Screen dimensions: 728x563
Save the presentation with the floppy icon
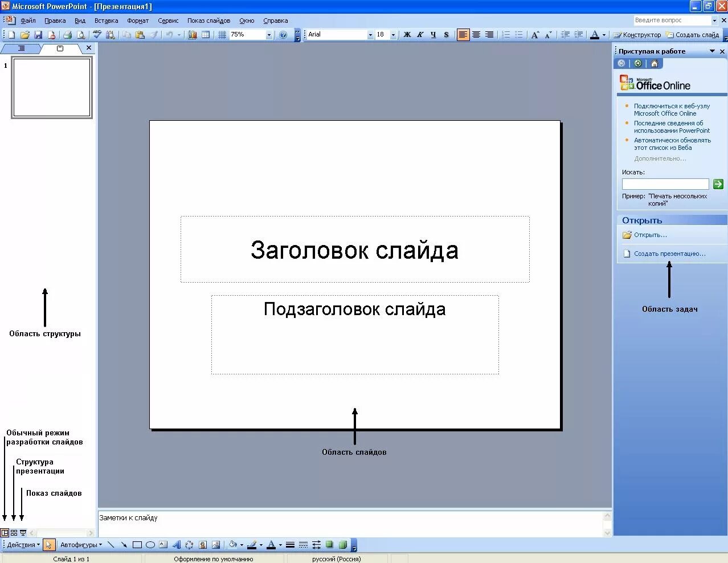pyautogui.click(x=38, y=35)
